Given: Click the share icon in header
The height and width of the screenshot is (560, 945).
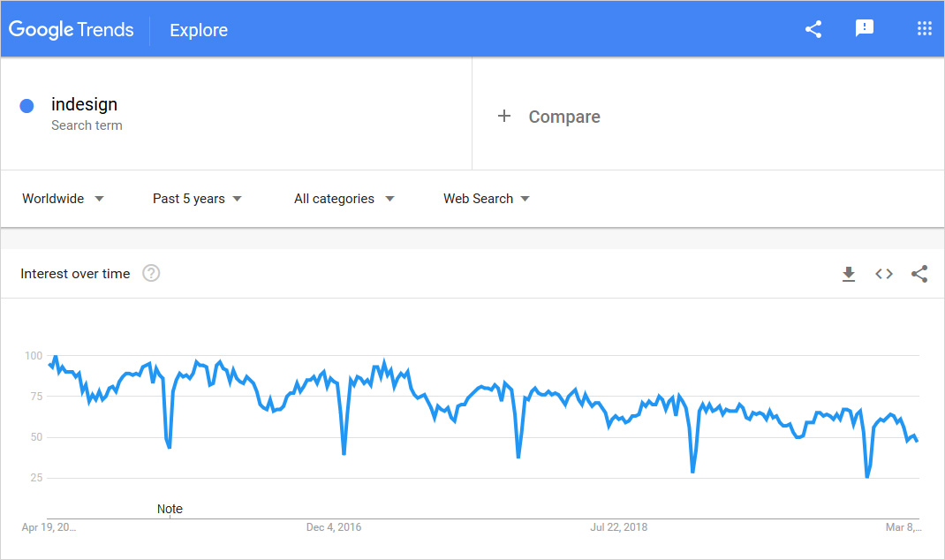Looking at the screenshot, I should pyautogui.click(x=813, y=29).
